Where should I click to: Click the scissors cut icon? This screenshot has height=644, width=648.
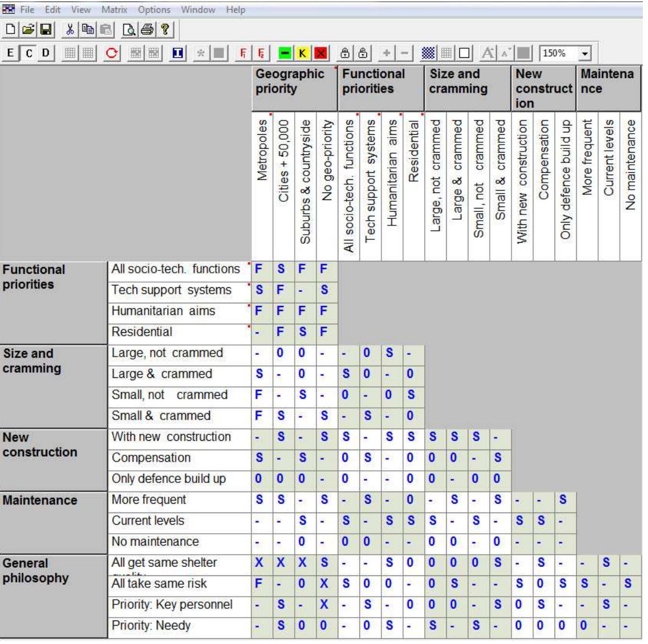click(70, 30)
